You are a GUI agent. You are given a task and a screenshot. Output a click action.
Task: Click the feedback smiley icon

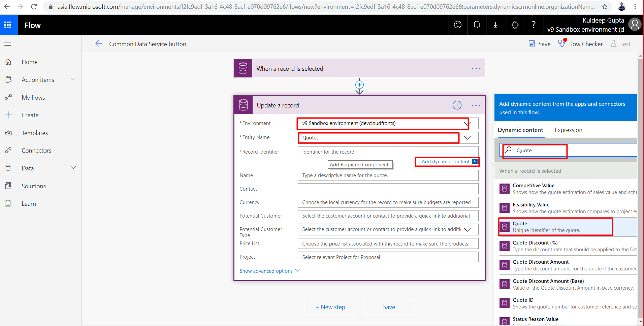pyautogui.click(x=457, y=25)
